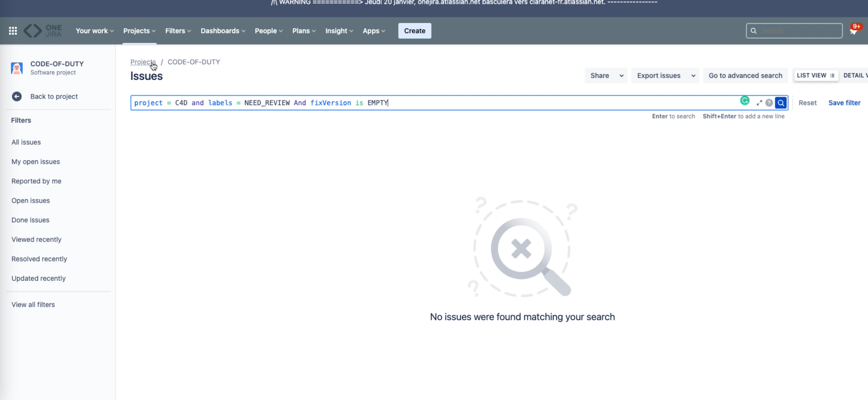Viewport: 868px width, 400px height.
Task: Run search with blue magnifier button
Action: pyautogui.click(x=781, y=103)
